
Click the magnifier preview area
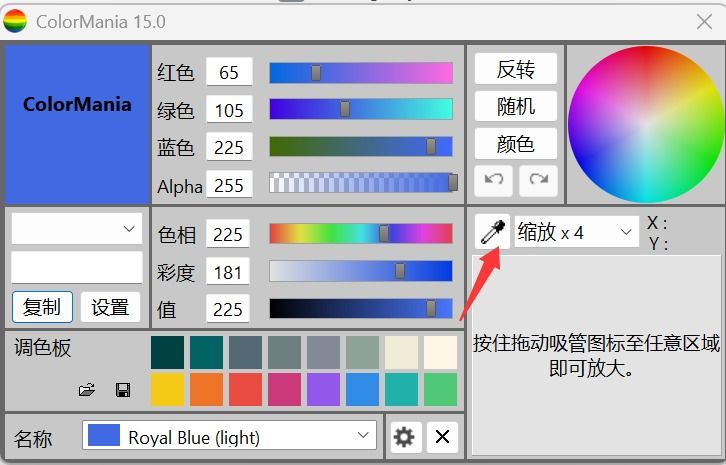coord(597,355)
